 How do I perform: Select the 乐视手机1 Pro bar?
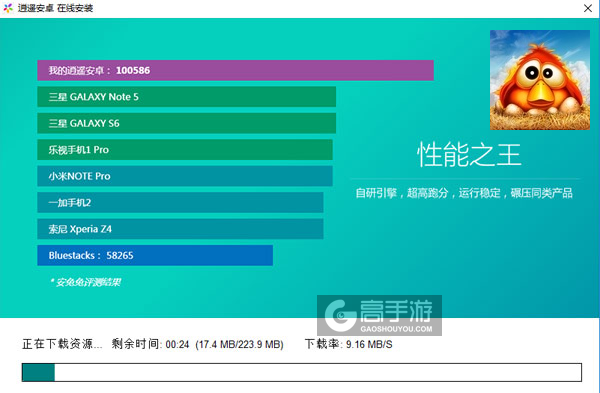(x=185, y=150)
